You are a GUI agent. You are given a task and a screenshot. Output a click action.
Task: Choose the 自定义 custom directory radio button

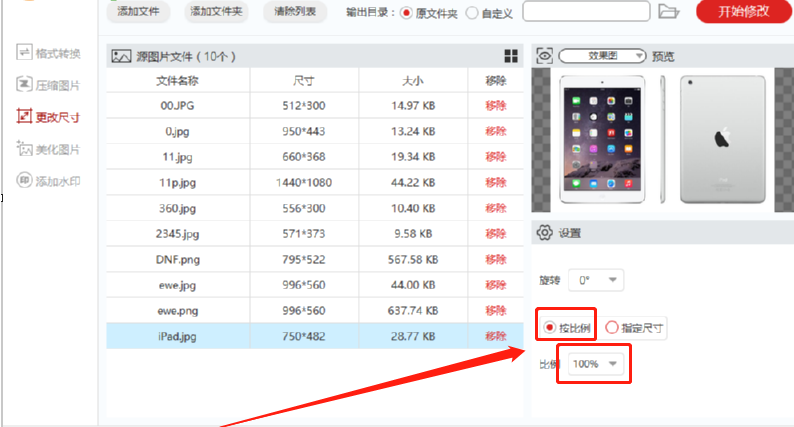coord(471,13)
